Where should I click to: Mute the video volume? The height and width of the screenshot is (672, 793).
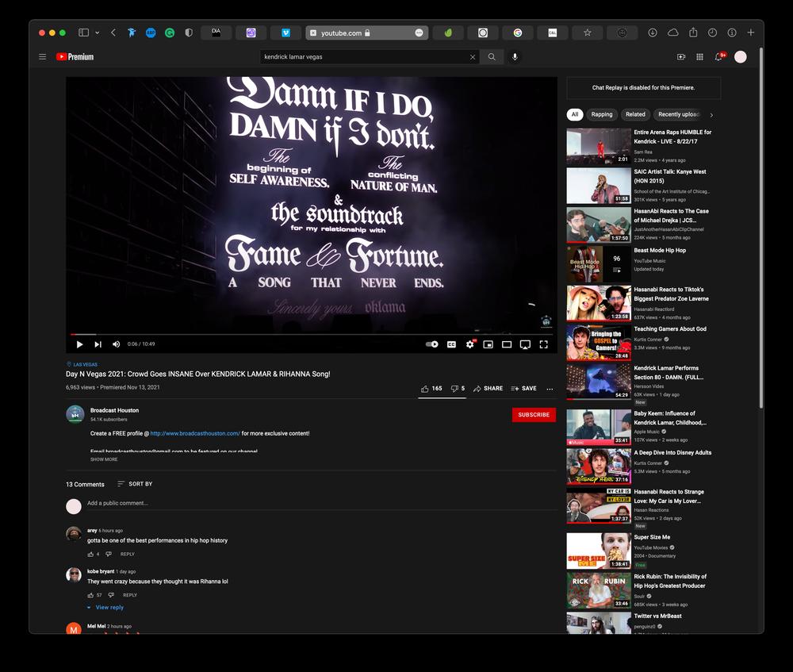pos(116,344)
